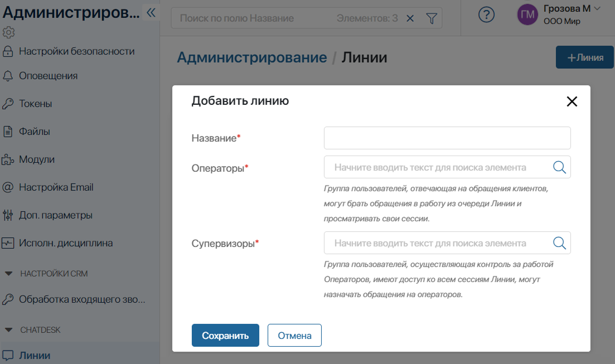615x364 pixels.
Task: Open Настройки безопасности in the sidebar
Action: 76,51
